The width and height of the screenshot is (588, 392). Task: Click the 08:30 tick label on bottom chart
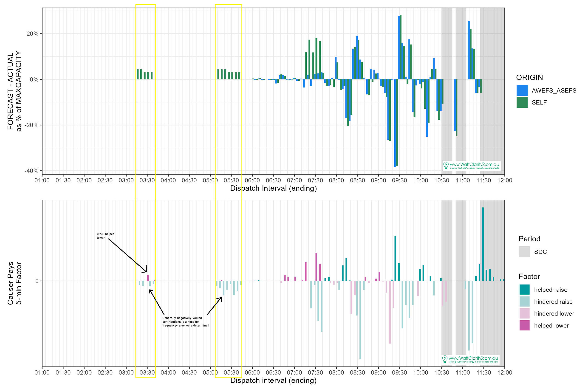point(357,372)
